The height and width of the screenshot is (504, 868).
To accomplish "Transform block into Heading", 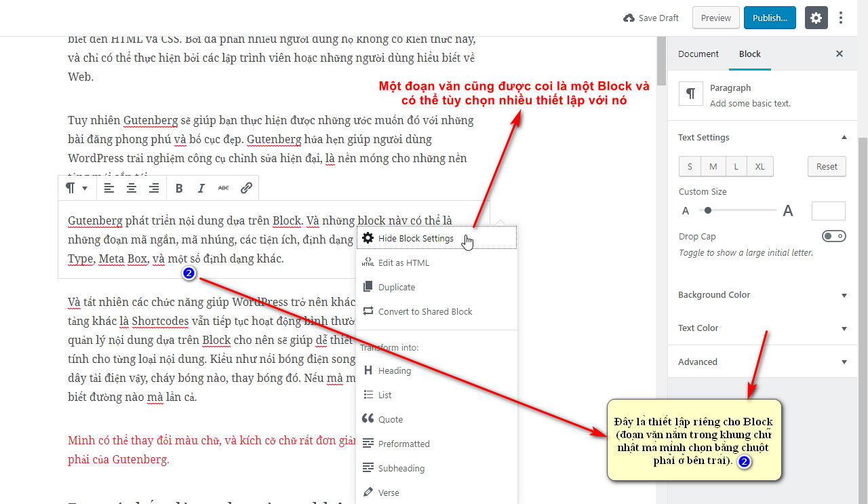I will (437, 370).
